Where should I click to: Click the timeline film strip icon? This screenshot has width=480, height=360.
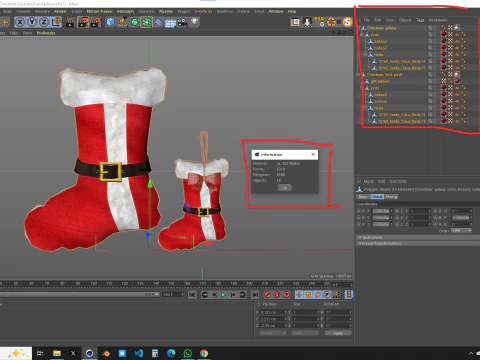pos(349,295)
